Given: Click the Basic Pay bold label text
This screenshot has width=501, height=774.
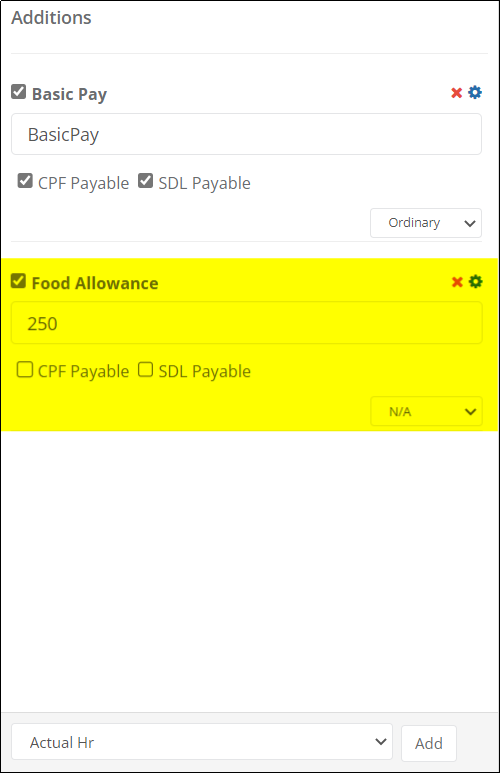Looking at the screenshot, I should [69, 94].
